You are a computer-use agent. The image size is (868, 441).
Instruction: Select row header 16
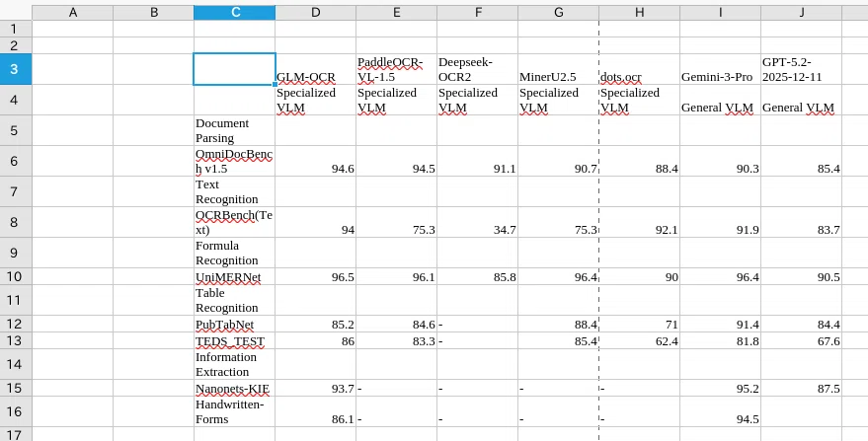click(16, 411)
